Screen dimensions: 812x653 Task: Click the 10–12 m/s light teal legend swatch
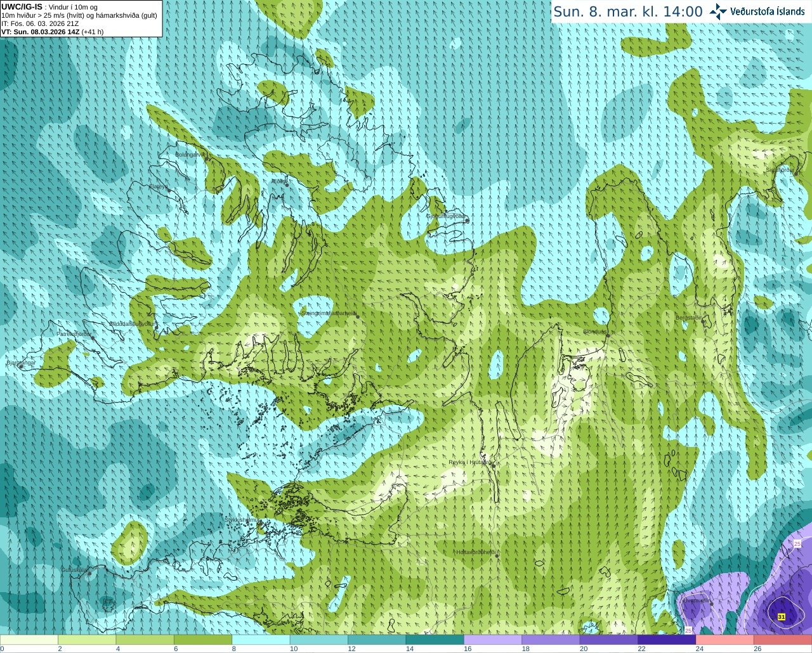319,640
